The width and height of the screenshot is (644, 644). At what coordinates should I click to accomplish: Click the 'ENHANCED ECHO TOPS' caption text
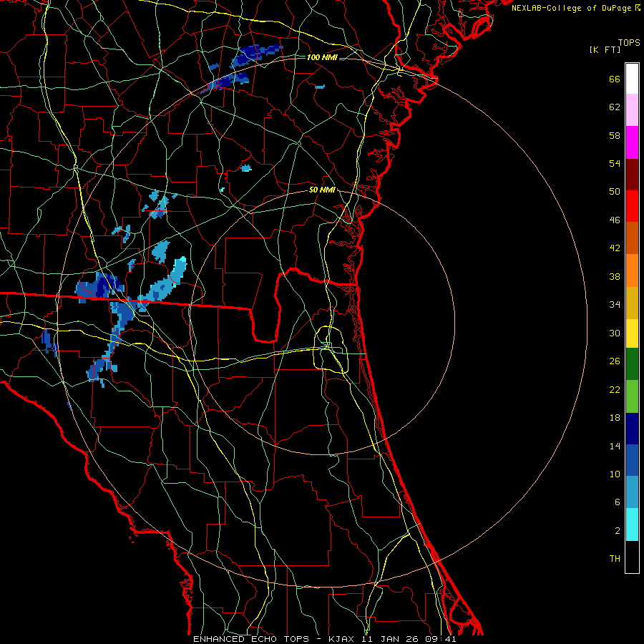coord(251,639)
